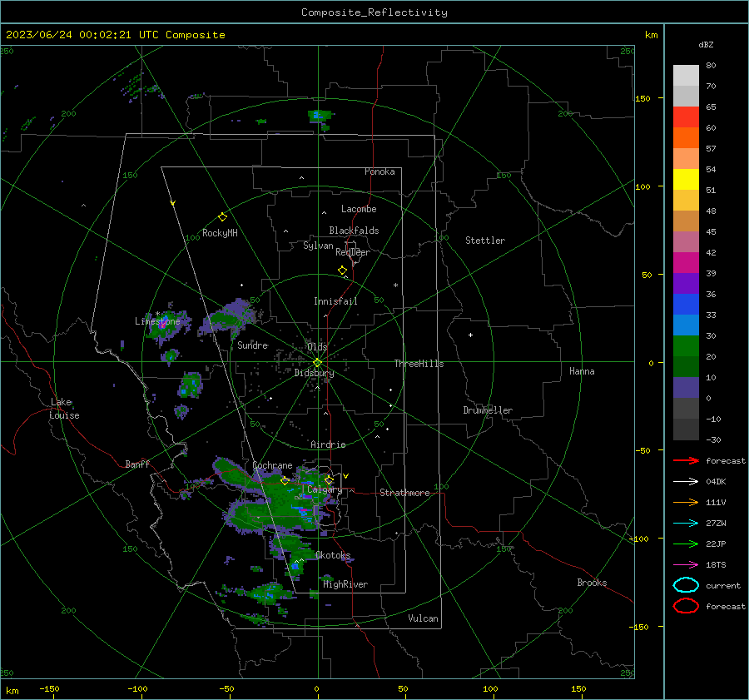Click the magenta 18TS arrow icon
This screenshot has width=749, height=700.
point(686,565)
